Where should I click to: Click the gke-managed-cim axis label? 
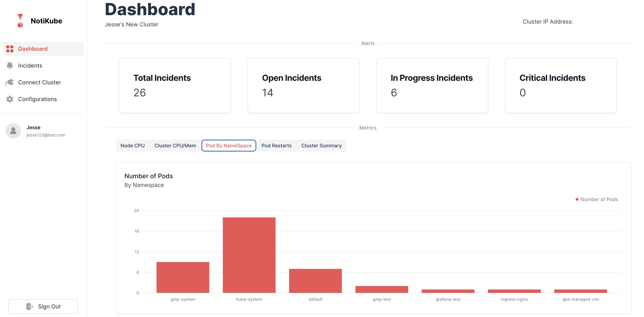click(x=581, y=299)
